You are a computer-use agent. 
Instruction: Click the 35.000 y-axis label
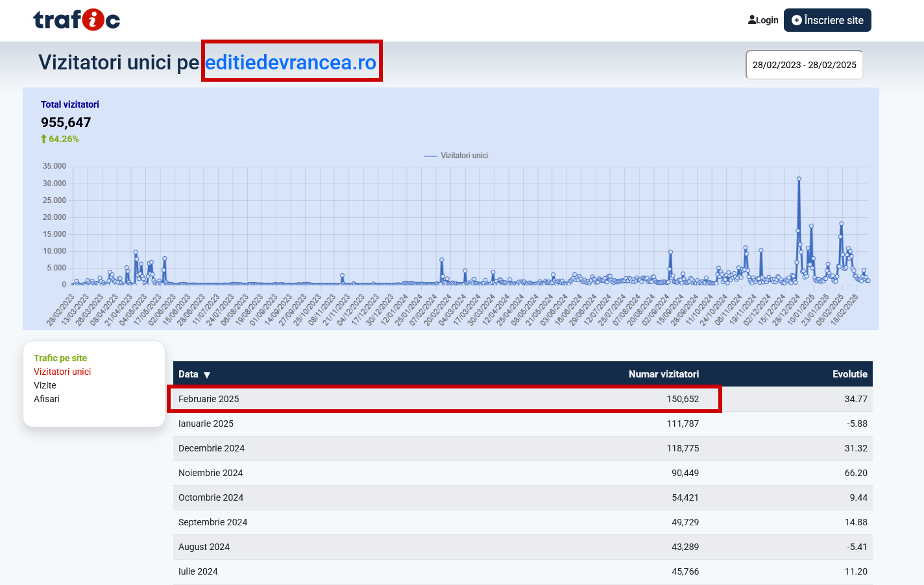coord(55,166)
